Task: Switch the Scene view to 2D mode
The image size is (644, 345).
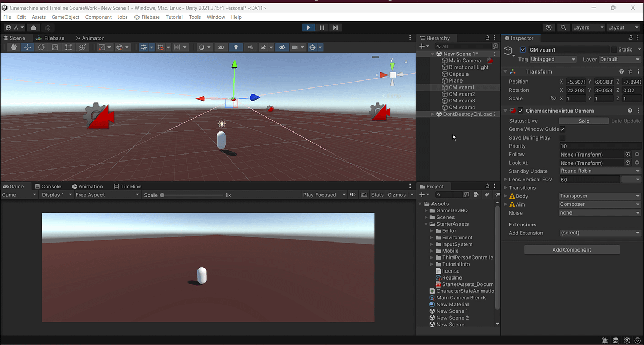Action: 221,47
